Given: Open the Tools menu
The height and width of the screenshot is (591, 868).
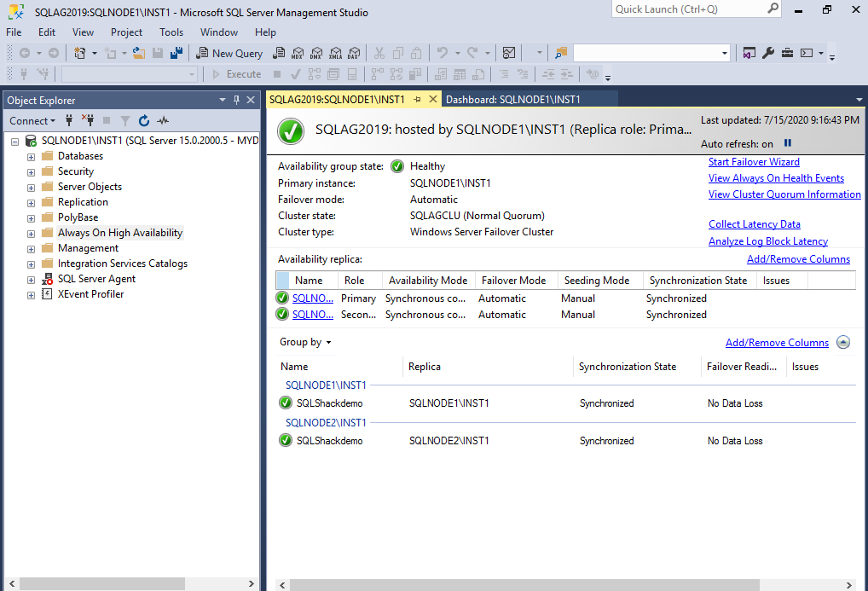Looking at the screenshot, I should pyautogui.click(x=171, y=32).
